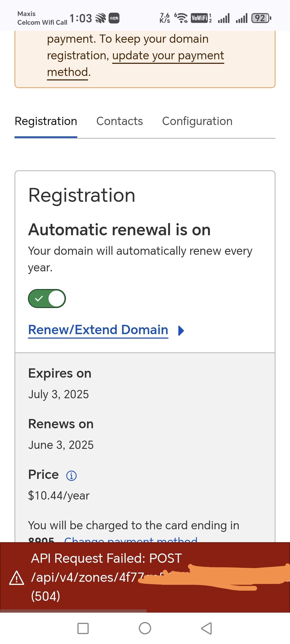Tap the 1:03 clock in status bar
This screenshot has width=290, height=644.
tap(81, 18)
